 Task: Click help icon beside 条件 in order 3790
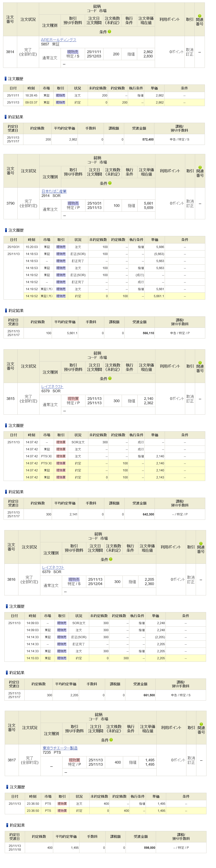110,183
